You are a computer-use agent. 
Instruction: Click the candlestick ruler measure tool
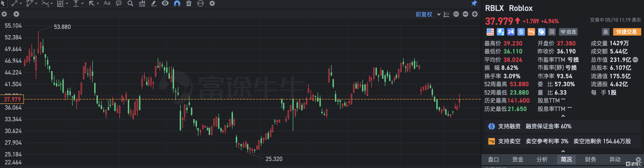pos(142,3)
